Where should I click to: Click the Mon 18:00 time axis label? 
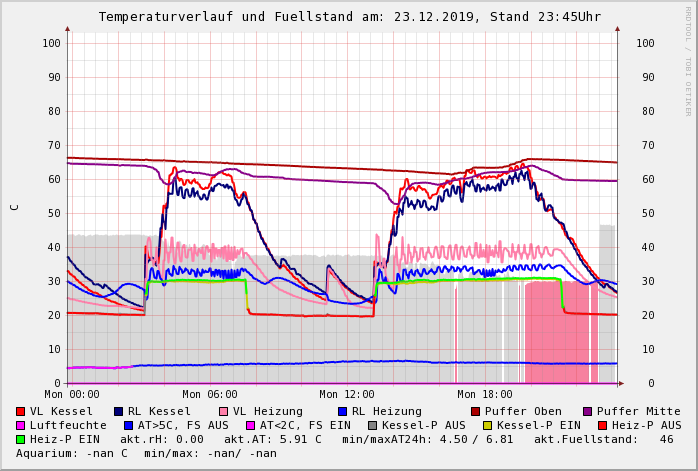(x=485, y=395)
